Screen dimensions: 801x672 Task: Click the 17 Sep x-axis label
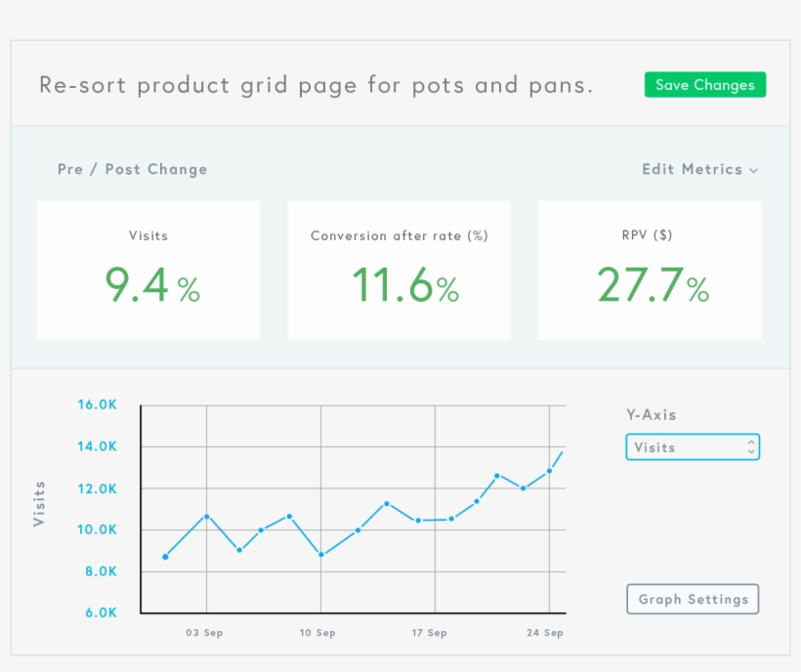[429, 633]
